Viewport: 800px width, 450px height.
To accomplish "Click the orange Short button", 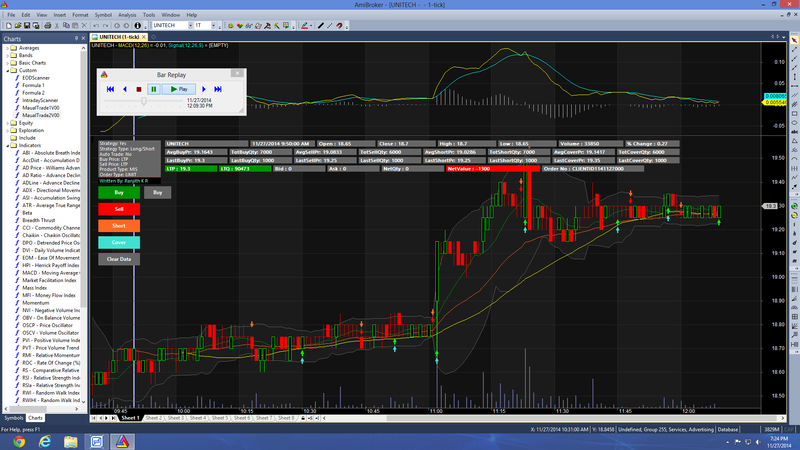I will tap(119, 226).
